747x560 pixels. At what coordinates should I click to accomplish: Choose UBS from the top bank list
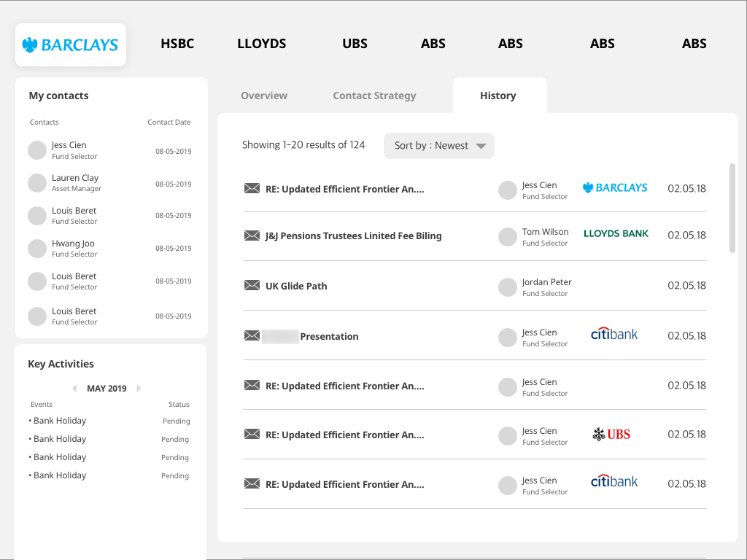pos(355,44)
